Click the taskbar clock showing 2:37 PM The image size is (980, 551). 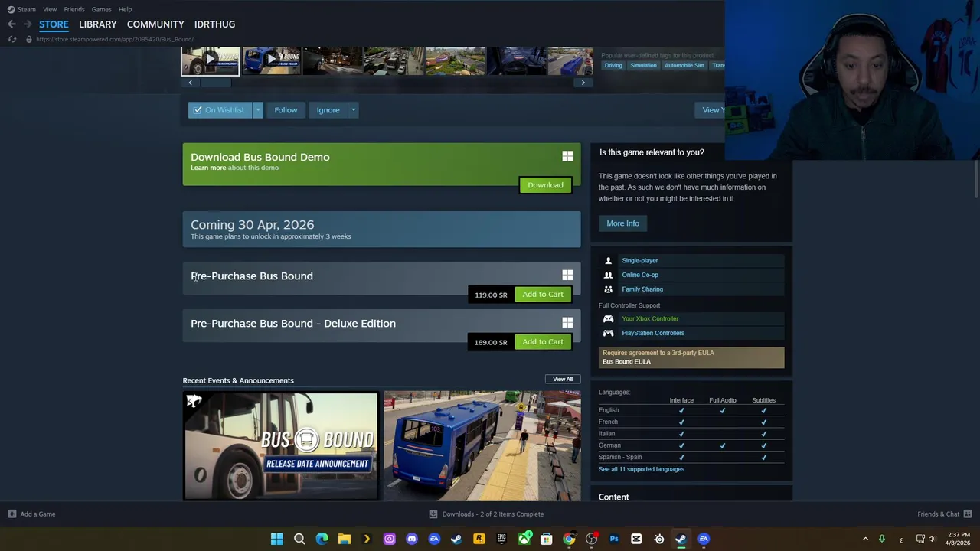pos(957,539)
